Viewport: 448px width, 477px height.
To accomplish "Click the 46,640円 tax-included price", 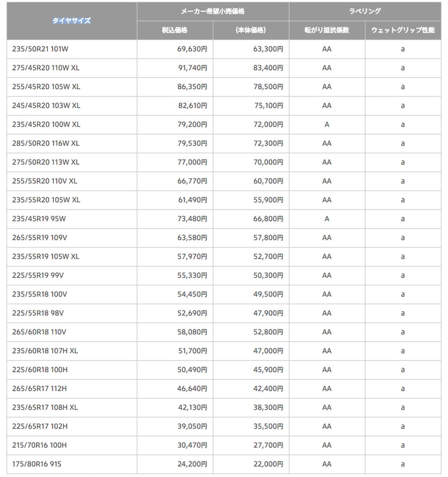I will [192, 389].
